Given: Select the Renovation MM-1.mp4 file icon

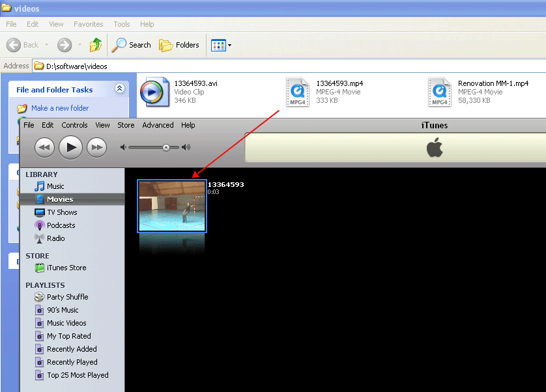Looking at the screenshot, I should tap(440, 92).
